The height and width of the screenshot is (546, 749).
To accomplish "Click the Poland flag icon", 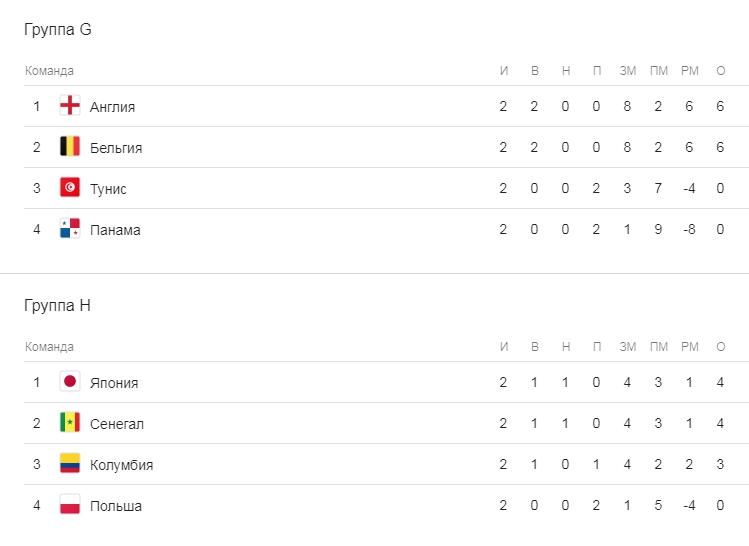I will click(x=70, y=505).
